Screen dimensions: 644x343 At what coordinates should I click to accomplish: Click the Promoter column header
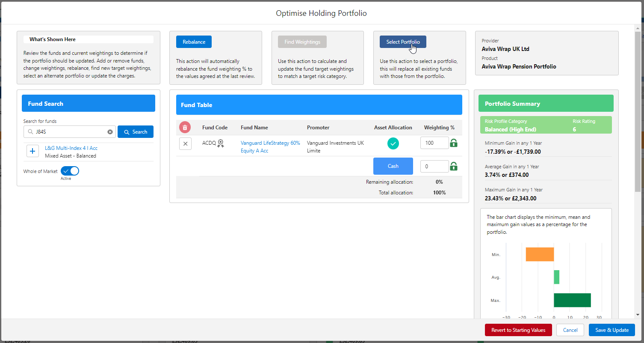318,128
